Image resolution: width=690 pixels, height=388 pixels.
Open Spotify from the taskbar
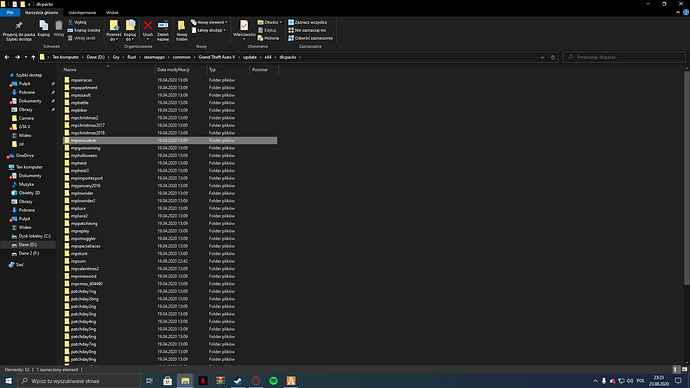(x=273, y=381)
